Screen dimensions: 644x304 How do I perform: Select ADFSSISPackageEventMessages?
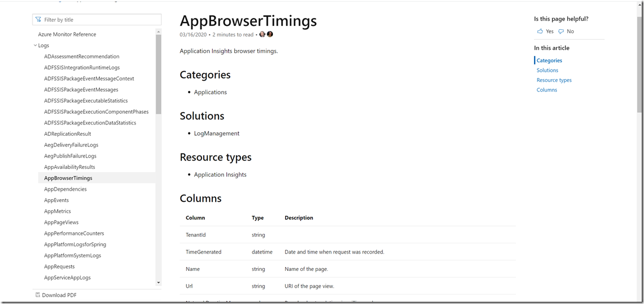pos(81,90)
